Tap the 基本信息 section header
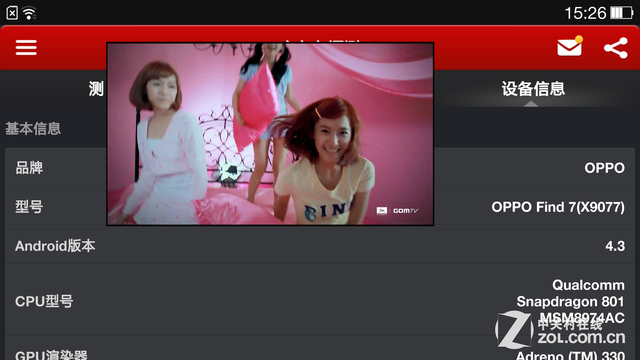 [x=33, y=129]
